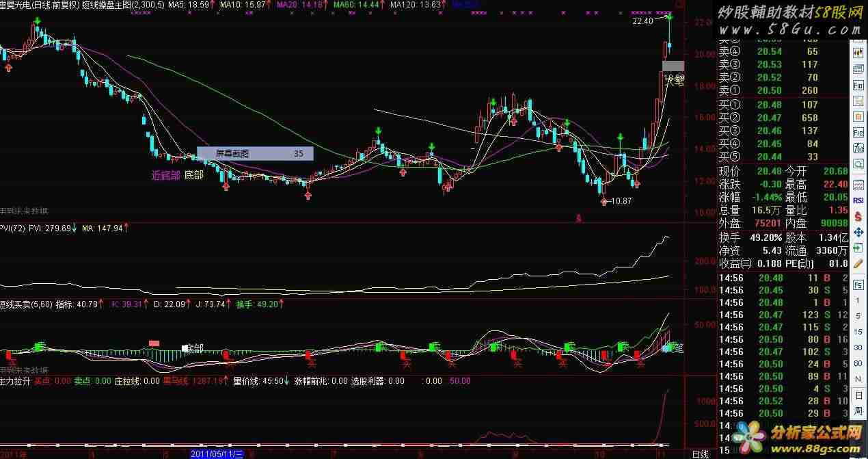The width and height of the screenshot is (868, 459).
Task: Click the 买③ 20.46 bid row
Action: point(781,131)
